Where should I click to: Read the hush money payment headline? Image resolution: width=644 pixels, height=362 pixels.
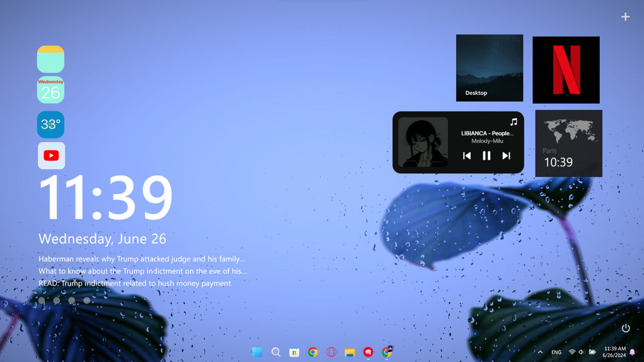(135, 283)
